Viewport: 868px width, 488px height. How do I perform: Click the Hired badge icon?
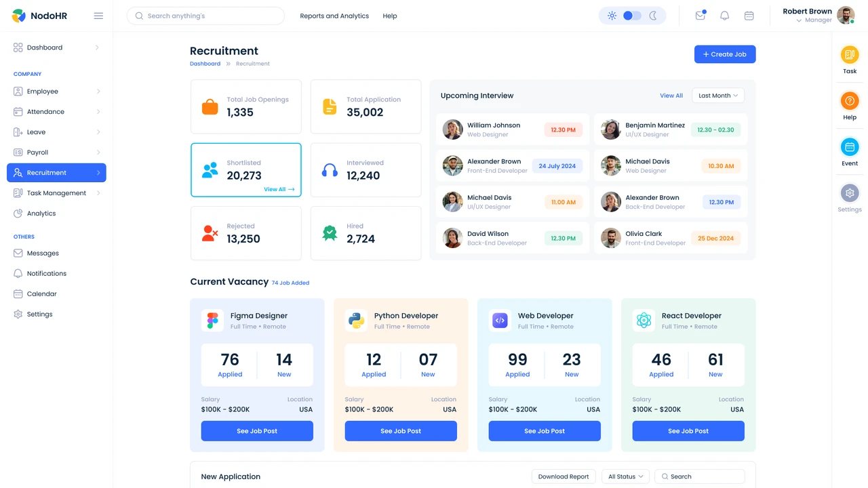330,233
